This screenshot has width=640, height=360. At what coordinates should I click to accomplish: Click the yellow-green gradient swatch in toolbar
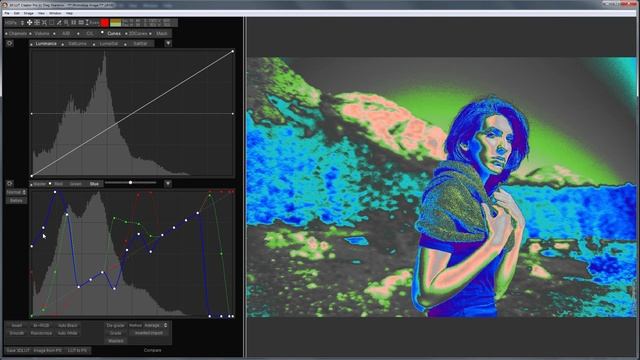tap(116, 23)
